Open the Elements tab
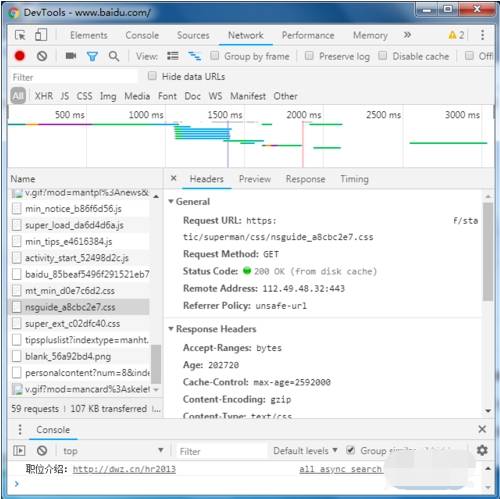 point(89,35)
